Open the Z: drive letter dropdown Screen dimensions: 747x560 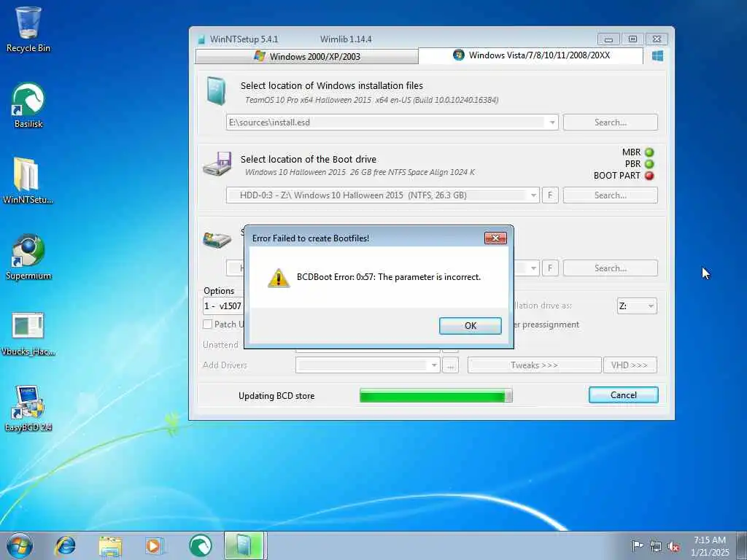pos(637,306)
